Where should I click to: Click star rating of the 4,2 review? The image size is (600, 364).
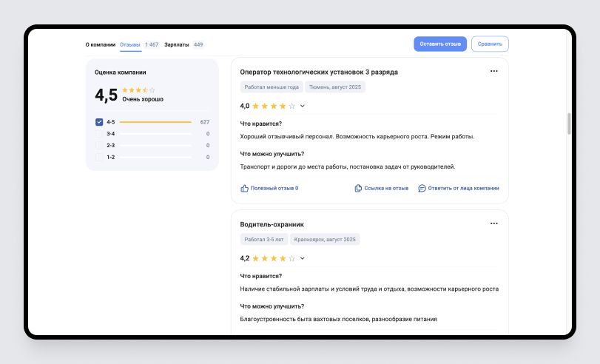point(274,259)
